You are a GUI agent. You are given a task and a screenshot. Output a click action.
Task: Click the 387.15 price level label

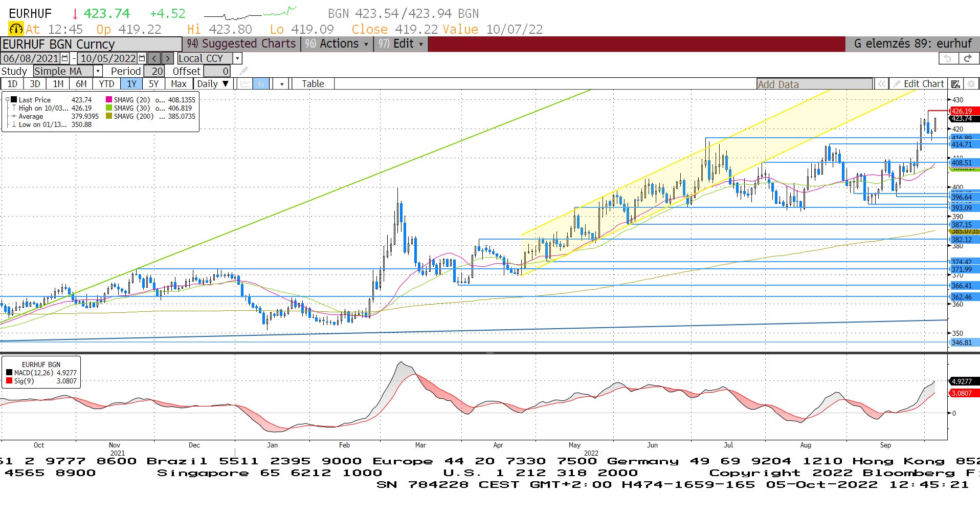pyautogui.click(x=964, y=225)
